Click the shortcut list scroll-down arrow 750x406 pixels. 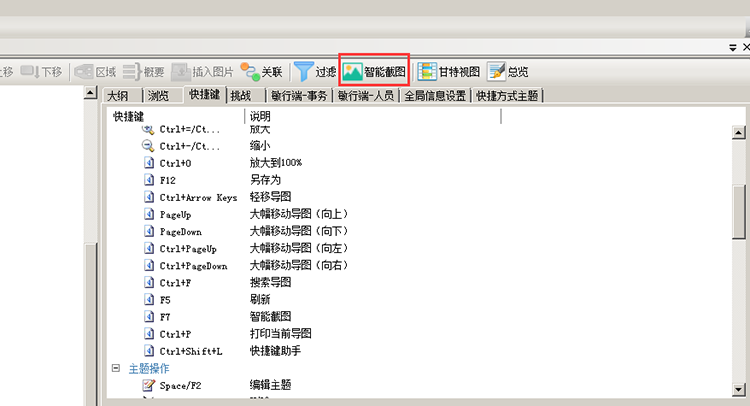point(739,390)
